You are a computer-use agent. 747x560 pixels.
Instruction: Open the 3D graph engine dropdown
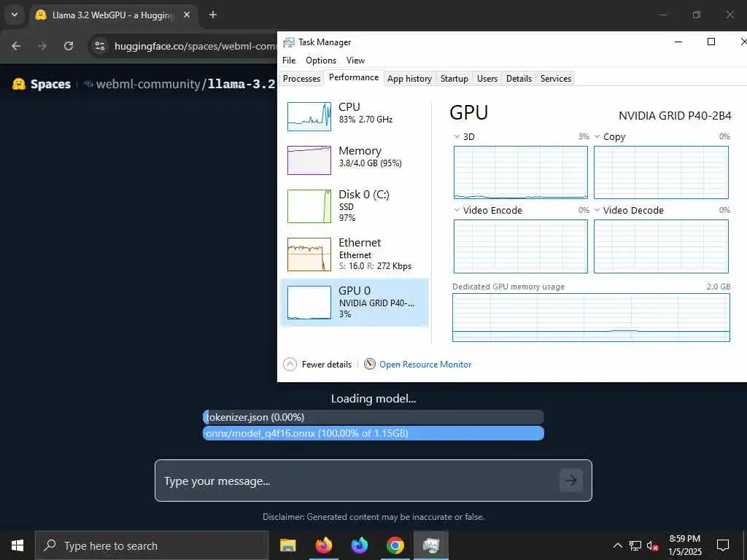[x=457, y=136]
